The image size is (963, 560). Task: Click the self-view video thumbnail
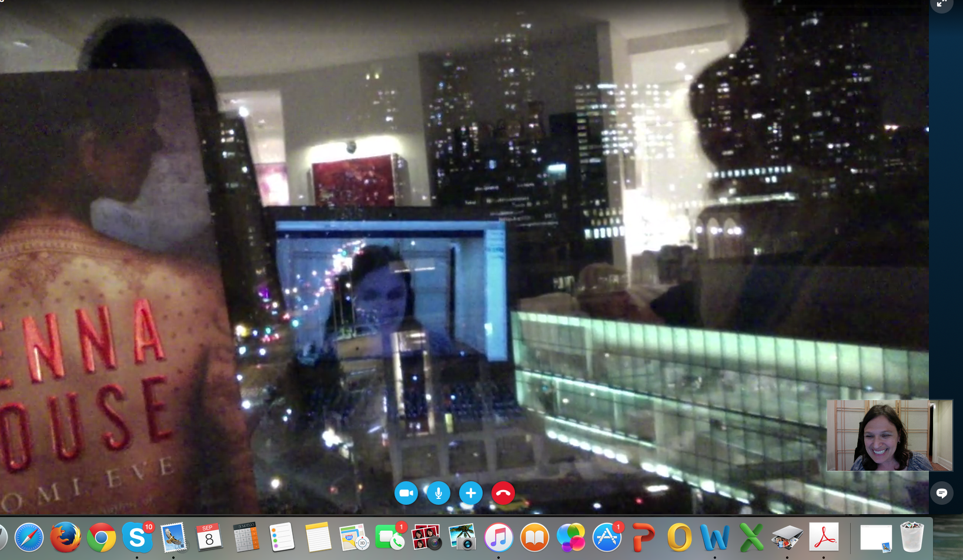889,435
